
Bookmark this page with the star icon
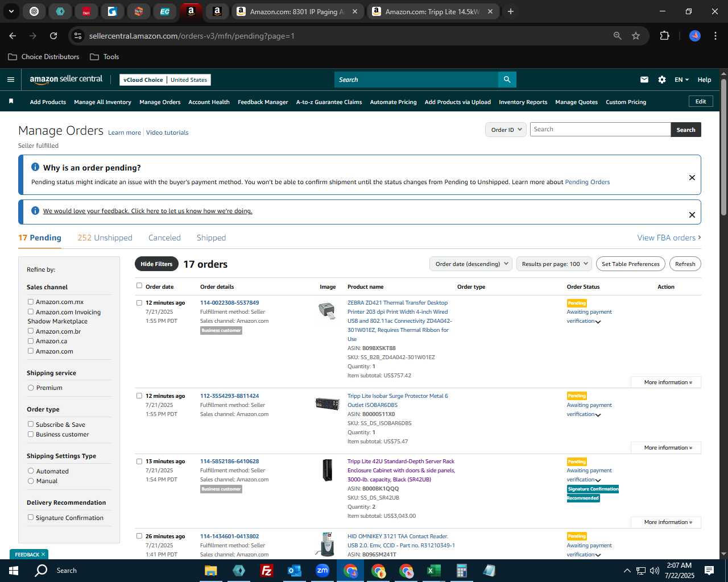tap(636, 36)
